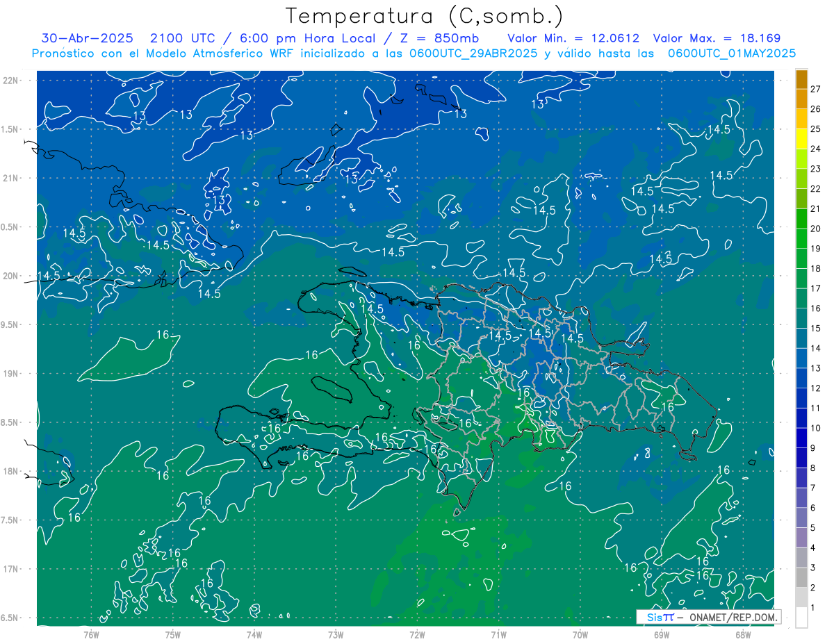Click the "73W" longitude axis label
Image resolution: width=834 pixels, height=644 pixels.
[x=336, y=634]
